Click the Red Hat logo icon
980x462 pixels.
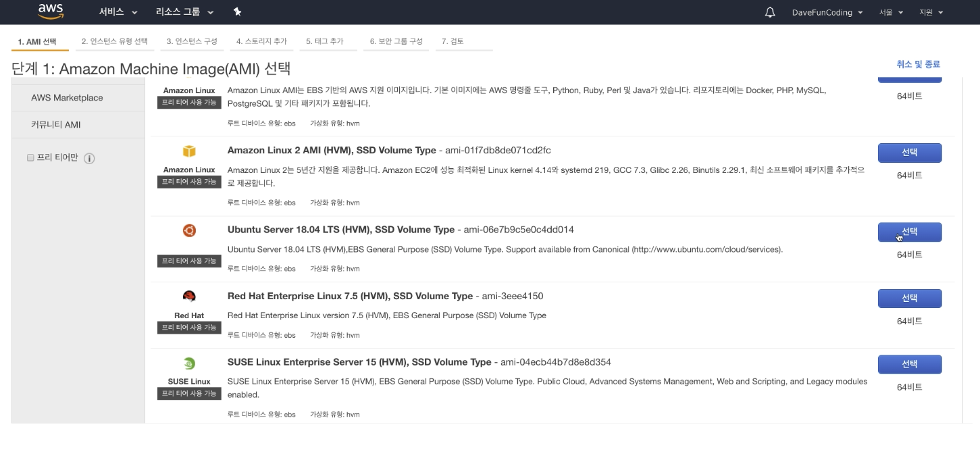click(x=189, y=296)
